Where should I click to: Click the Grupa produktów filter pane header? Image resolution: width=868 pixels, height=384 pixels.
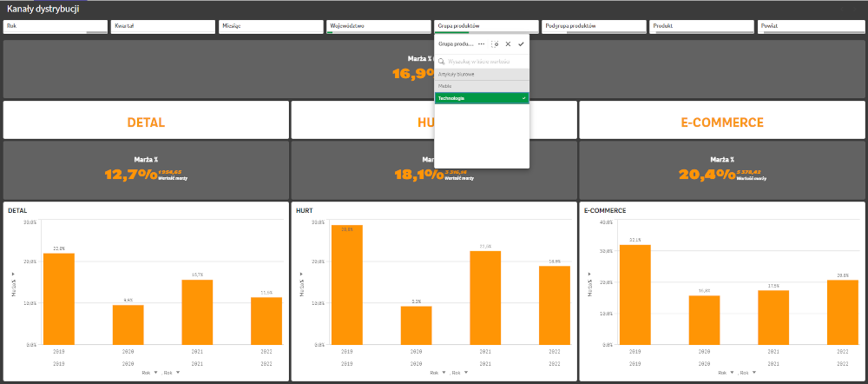[x=487, y=27]
